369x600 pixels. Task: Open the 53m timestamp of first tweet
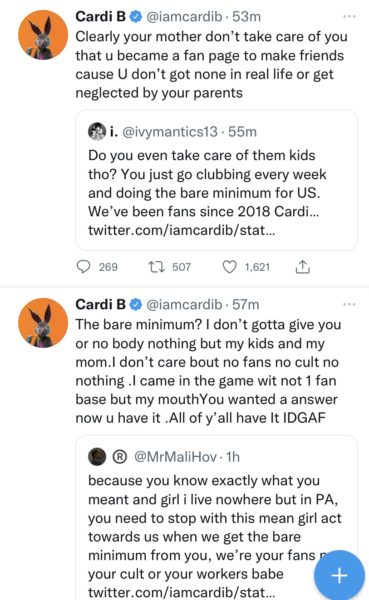pos(246,16)
